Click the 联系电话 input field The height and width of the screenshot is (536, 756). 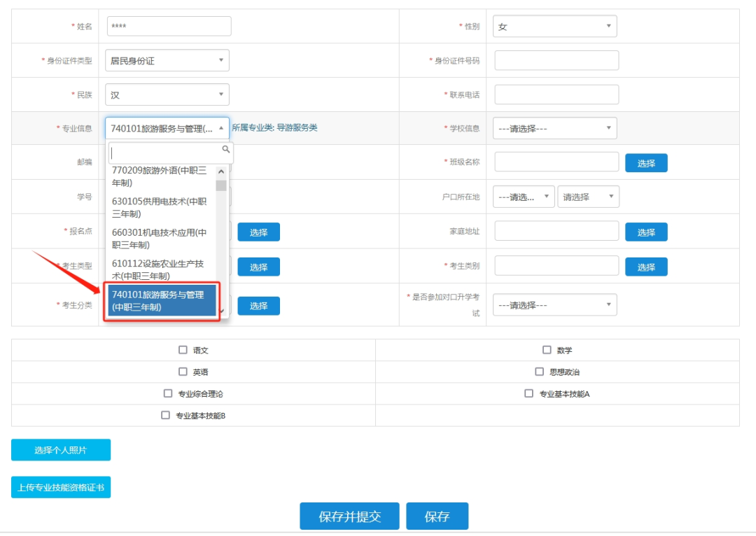(x=556, y=94)
